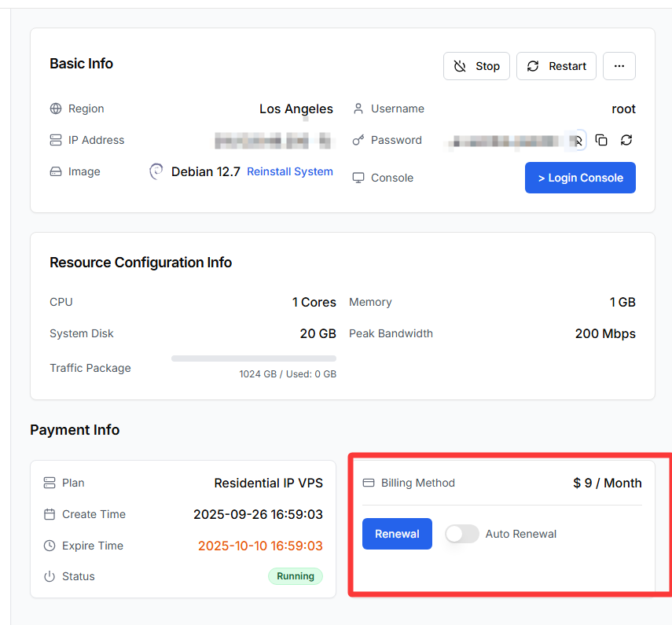Open the three-dot more actions menu
The width and height of the screenshot is (672, 625).
(619, 66)
